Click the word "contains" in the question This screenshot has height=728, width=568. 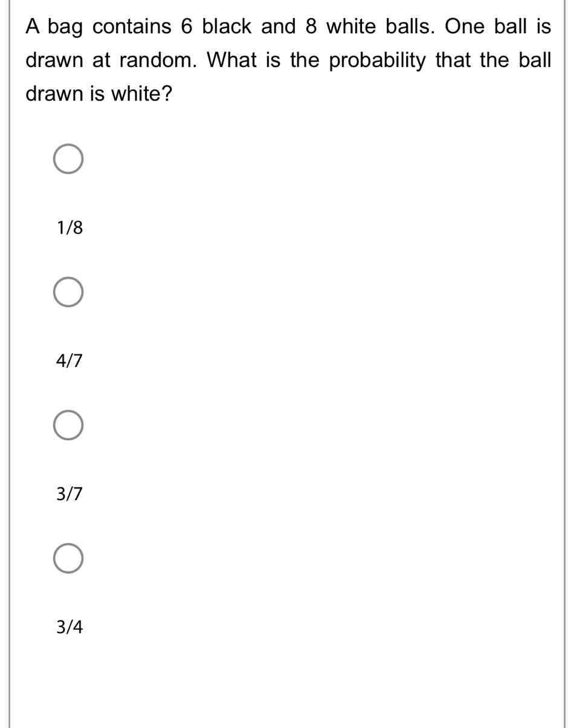(132, 27)
